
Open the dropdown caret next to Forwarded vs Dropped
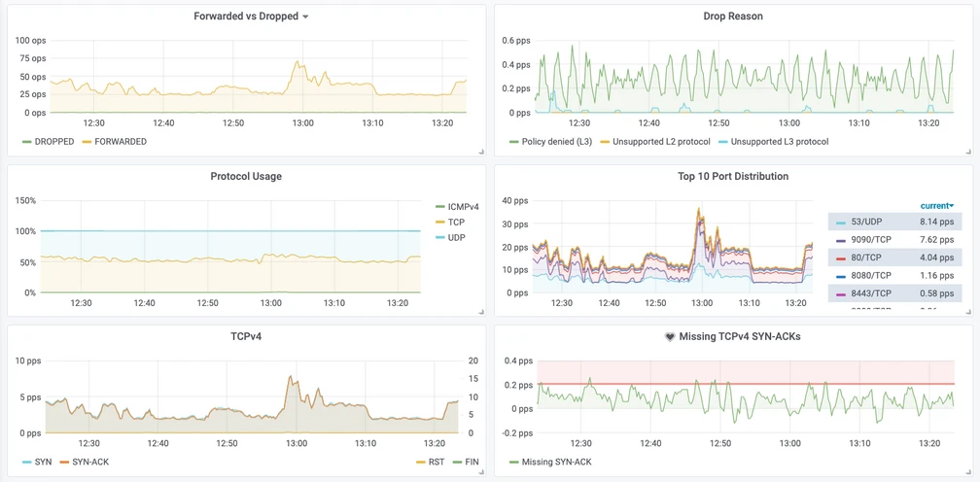(x=305, y=17)
